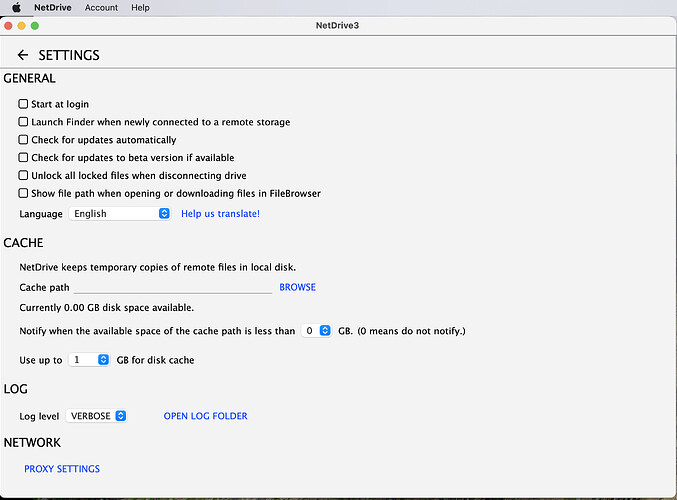The image size is (677, 500).
Task: Click the Cache path input field
Action: click(173, 287)
